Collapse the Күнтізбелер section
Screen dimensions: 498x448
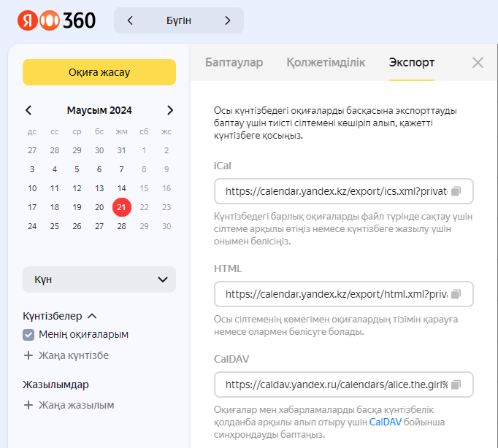pyautogui.click(x=92, y=316)
